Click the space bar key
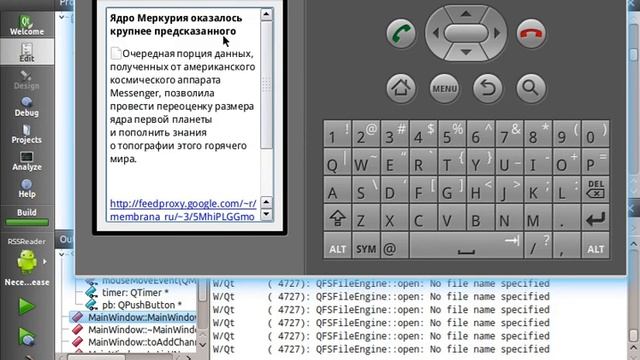 [x=466, y=246]
